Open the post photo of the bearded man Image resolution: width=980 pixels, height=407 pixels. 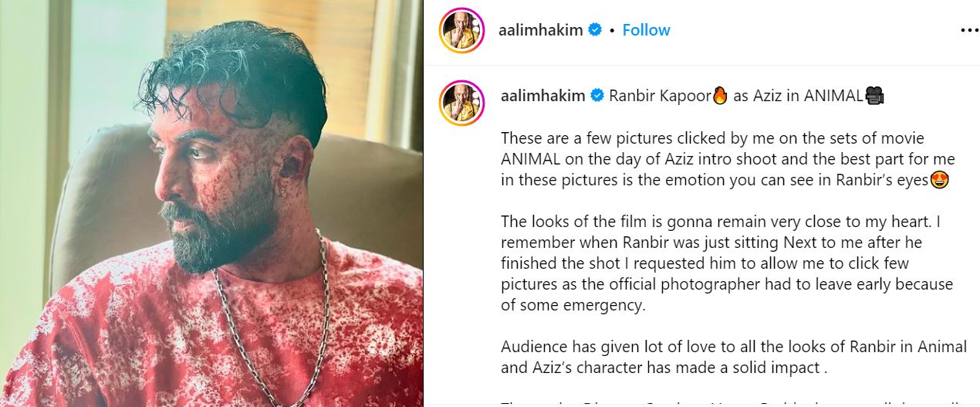[x=211, y=203]
